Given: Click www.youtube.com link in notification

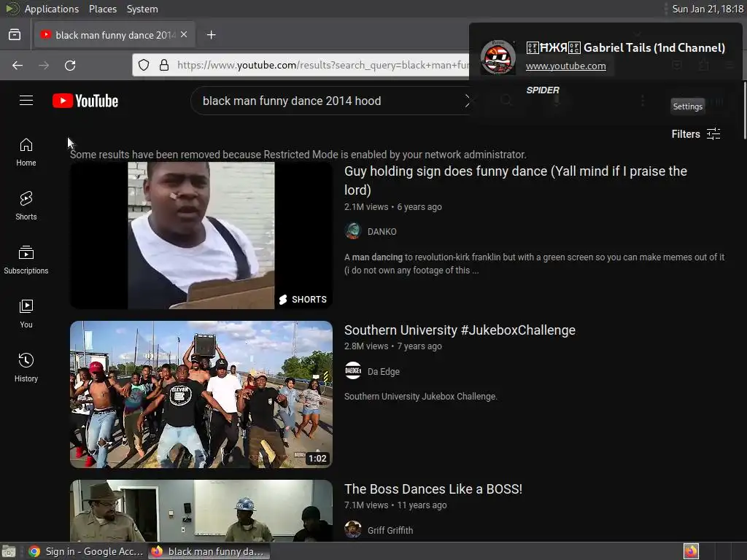Looking at the screenshot, I should coord(565,66).
